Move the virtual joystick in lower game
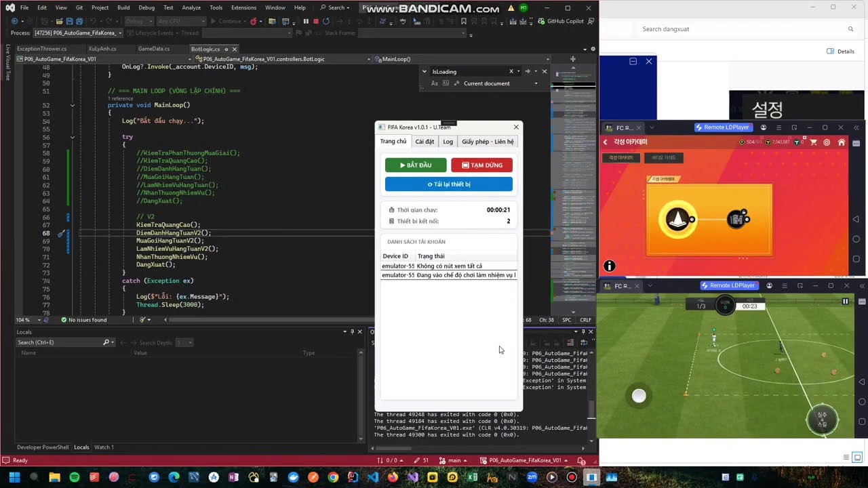Screen dimensions: 868x488 [x=639, y=396]
